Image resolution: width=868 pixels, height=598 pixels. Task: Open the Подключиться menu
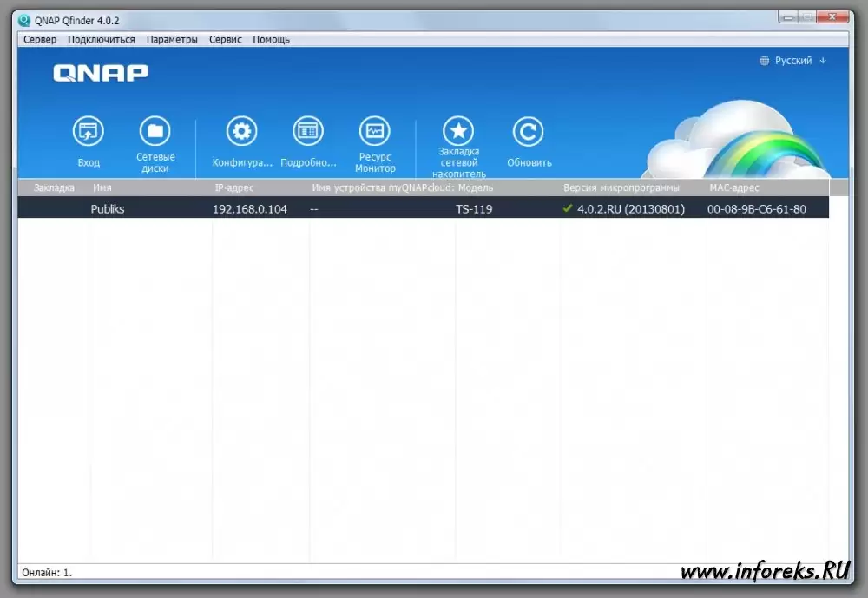click(102, 39)
